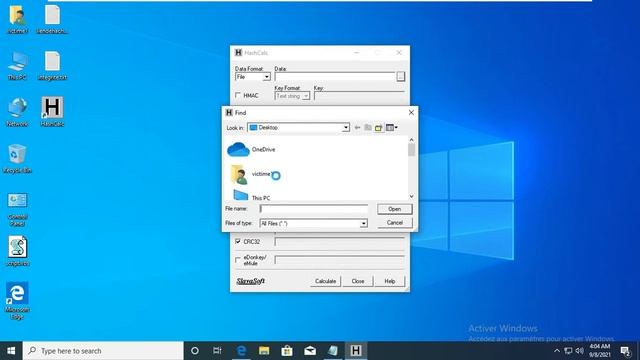Screen dimensions: 640x360
Task: Click the Go back arrow in Find dialog
Action: tap(358, 128)
